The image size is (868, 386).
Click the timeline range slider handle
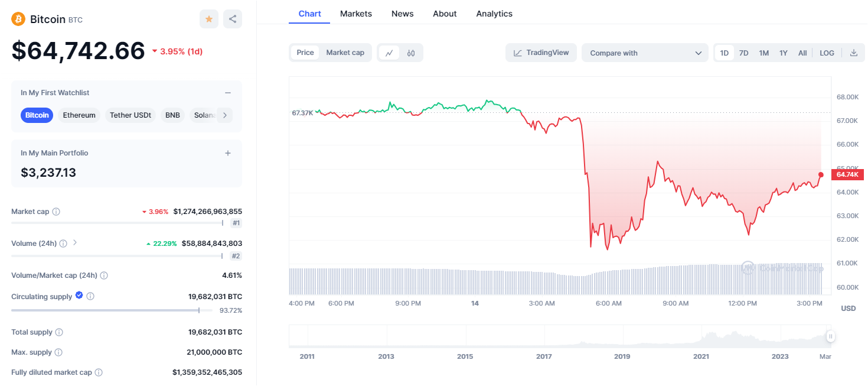point(830,337)
